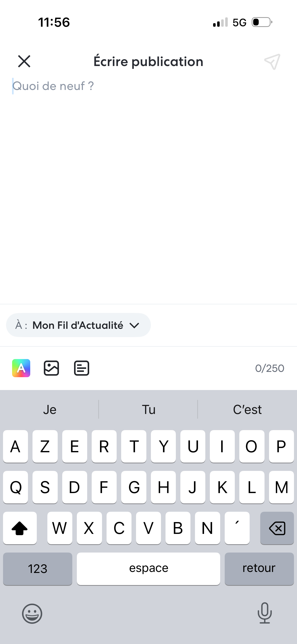The image size is (297, 644).
Task: Tap the text card icon in toolbar
Action: (x=81, y=368)
